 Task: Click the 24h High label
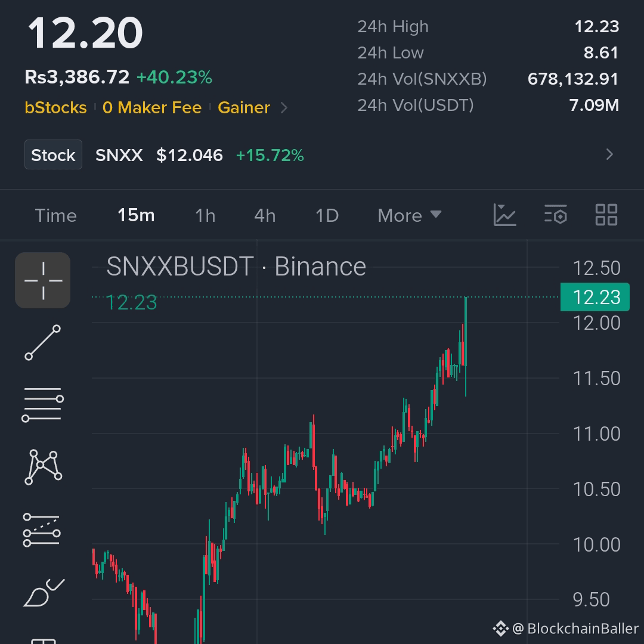(x=393, y=27)
